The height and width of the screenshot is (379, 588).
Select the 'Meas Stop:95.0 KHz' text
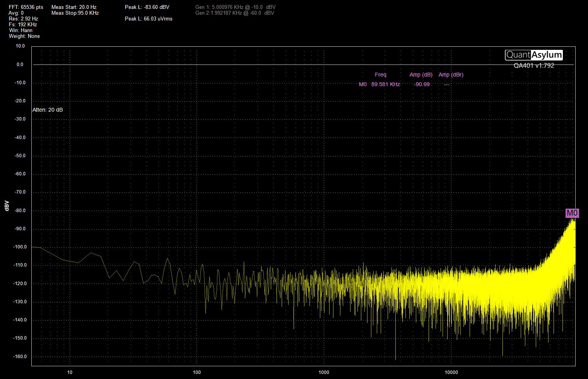pyautogui.click(x=75, y=13)
